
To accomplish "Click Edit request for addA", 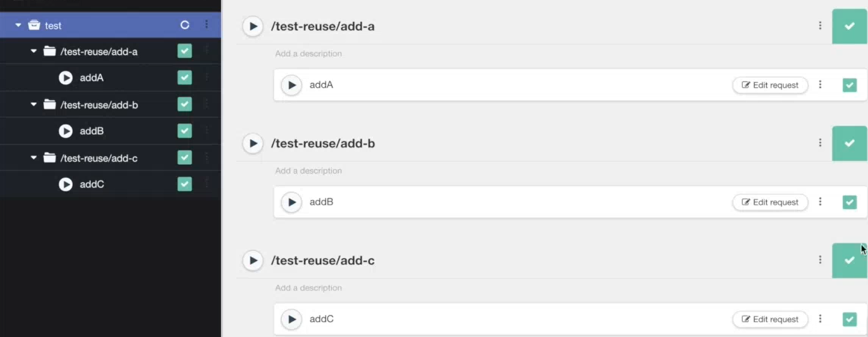I will coord(769,85).
